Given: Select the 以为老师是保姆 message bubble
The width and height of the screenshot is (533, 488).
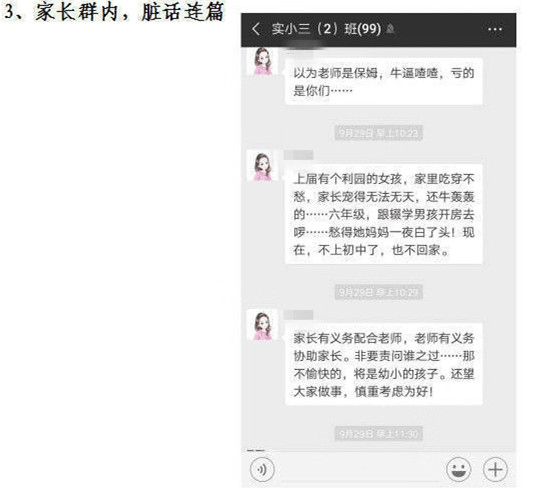Looking at the screenshot, I should point(383,82).
